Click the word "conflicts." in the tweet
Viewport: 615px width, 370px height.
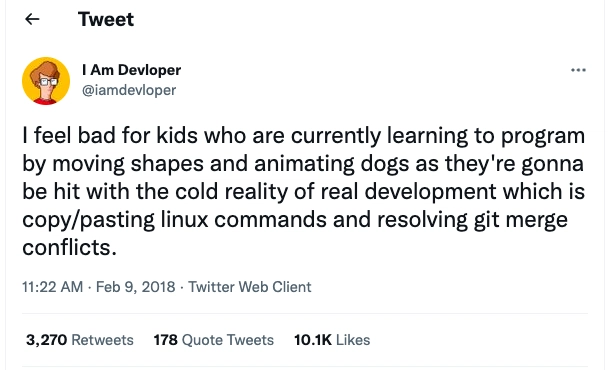69,248
